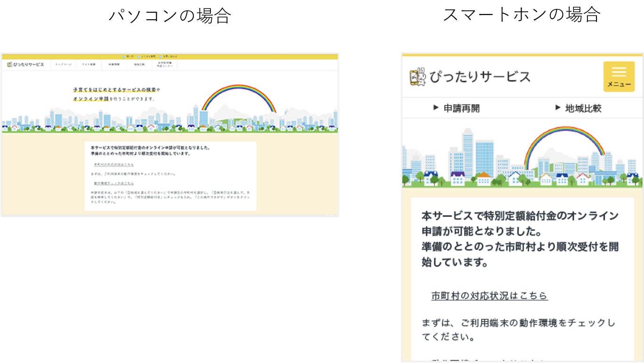Click the small ぴったりサービス logo in desktop header
This screenshot has height=363, width=644.
(10, 64)
